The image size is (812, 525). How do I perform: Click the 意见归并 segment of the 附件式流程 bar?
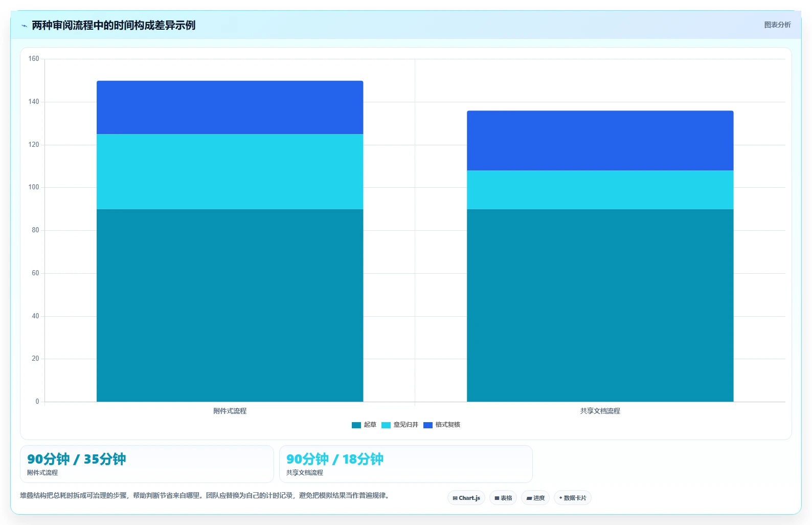(x=230, y=172)
